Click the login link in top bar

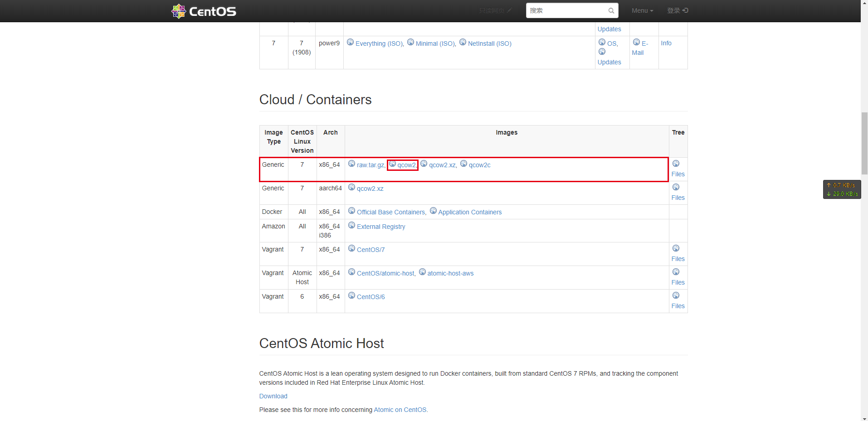(677, 10)
